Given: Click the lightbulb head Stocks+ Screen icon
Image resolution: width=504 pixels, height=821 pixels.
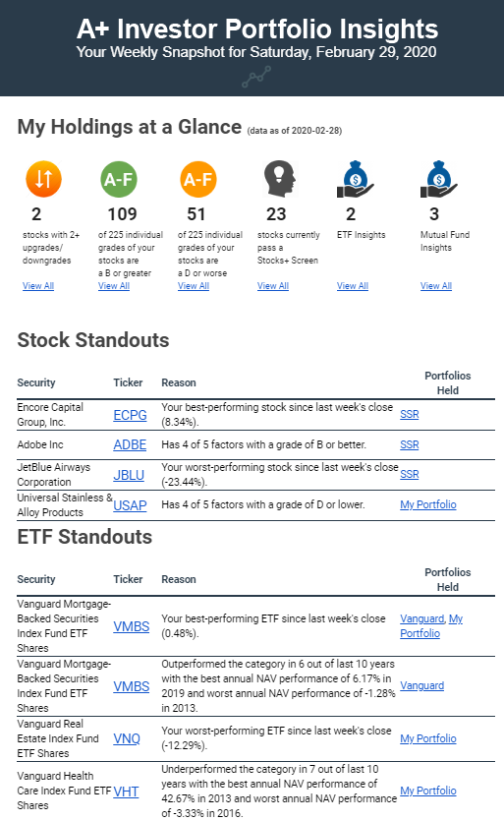Looking at the screenshot, I should point(280,179).
